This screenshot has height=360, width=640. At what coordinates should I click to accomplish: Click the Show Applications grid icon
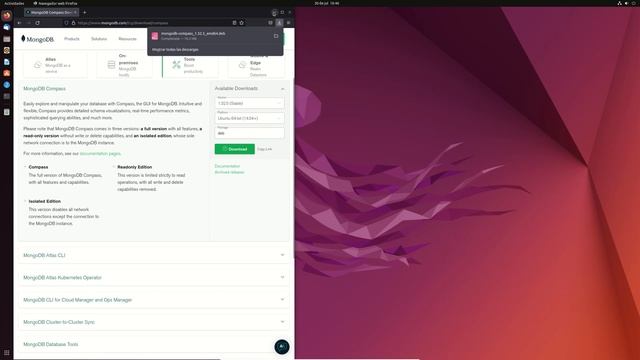(7, 353)
